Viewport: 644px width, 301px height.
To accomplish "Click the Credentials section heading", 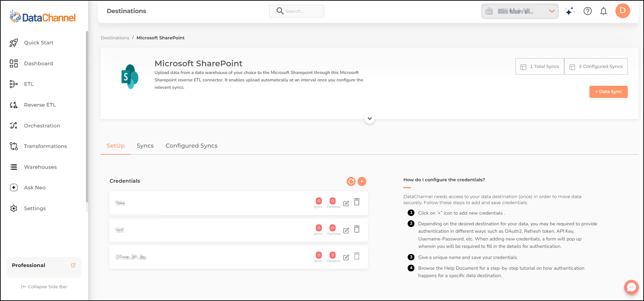I will [125, 181].
